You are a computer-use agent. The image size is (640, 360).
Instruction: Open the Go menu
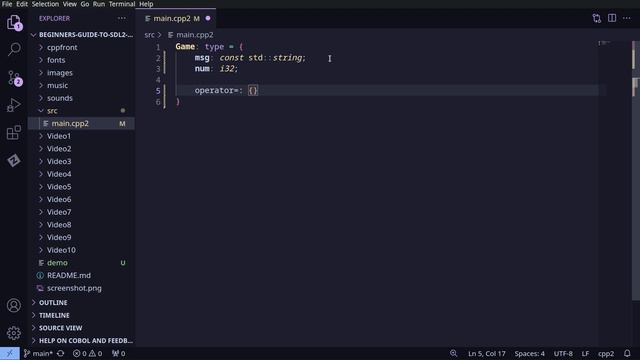[85, 4]
